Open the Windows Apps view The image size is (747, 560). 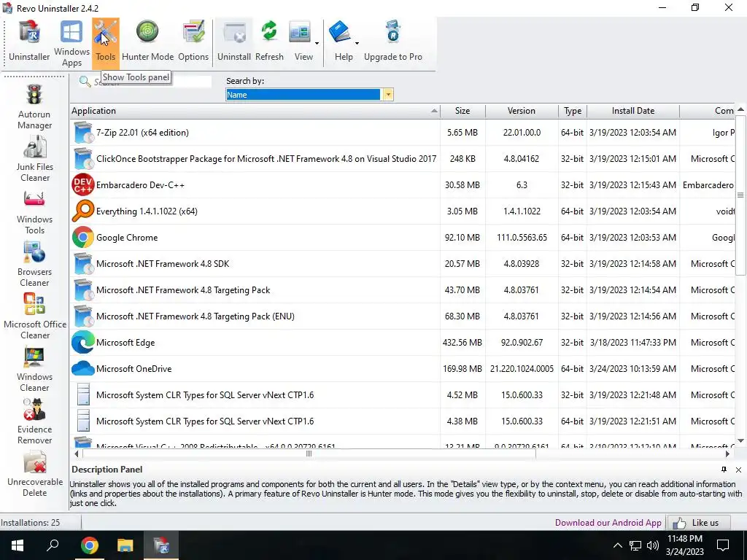click(x=71, y=43)
